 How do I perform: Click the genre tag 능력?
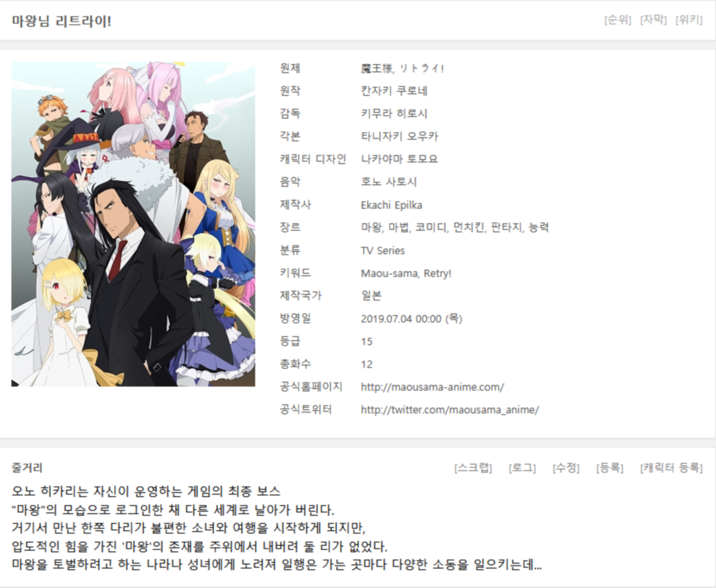(x=538, y=227)
